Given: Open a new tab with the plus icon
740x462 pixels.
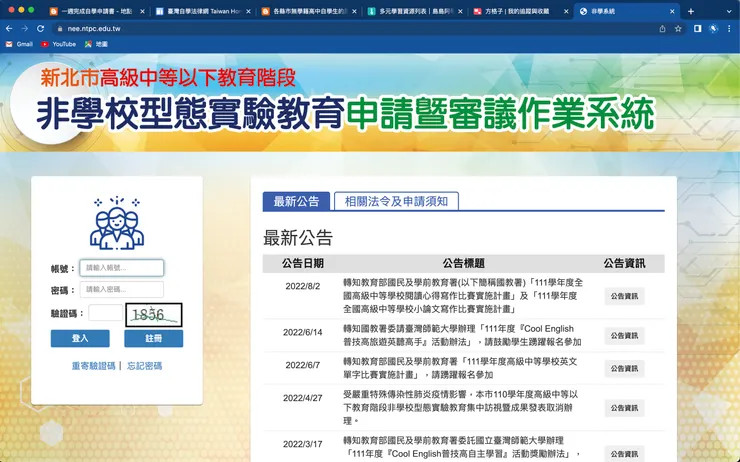Looking at the screenshot, I should [691, 11].
